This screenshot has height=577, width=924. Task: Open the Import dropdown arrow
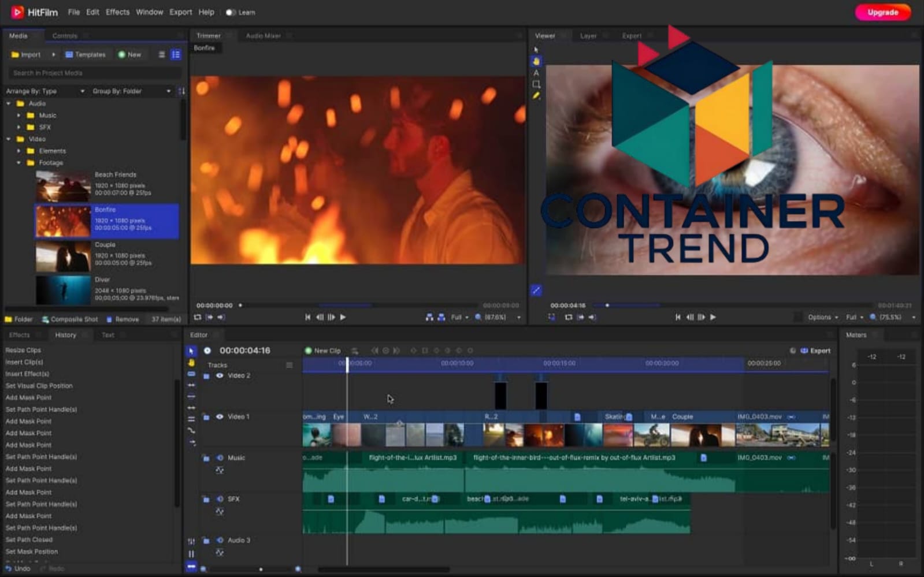pos(53,55)
